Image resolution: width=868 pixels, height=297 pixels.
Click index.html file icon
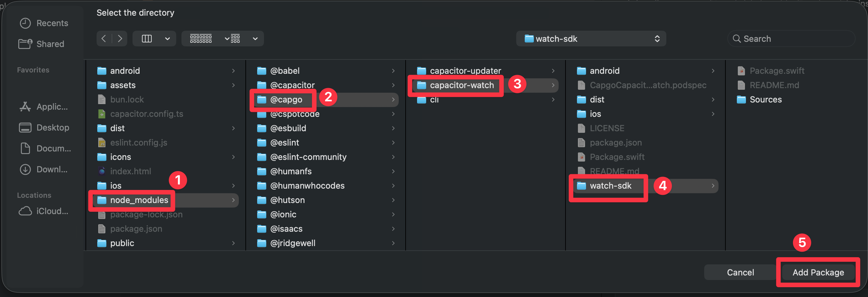tap(102, 171)
